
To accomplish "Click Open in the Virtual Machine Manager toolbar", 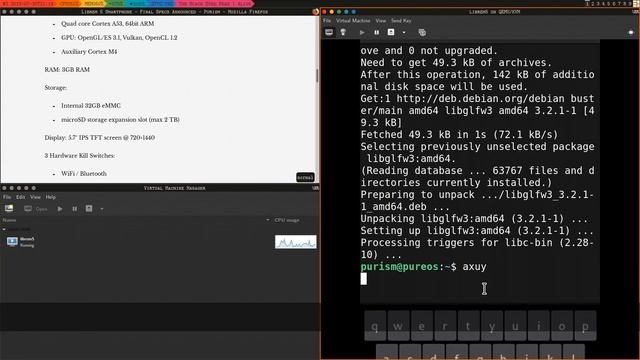I will point(36,209).
